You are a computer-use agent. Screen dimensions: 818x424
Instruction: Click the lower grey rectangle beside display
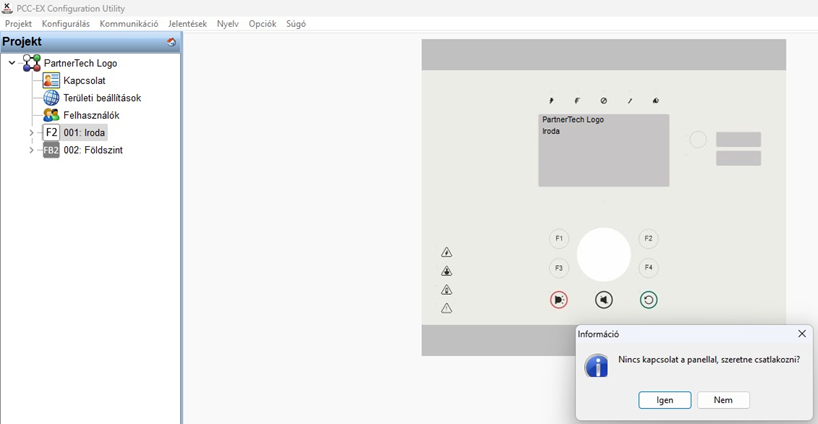pyautogui.click(x=738, y=158)
